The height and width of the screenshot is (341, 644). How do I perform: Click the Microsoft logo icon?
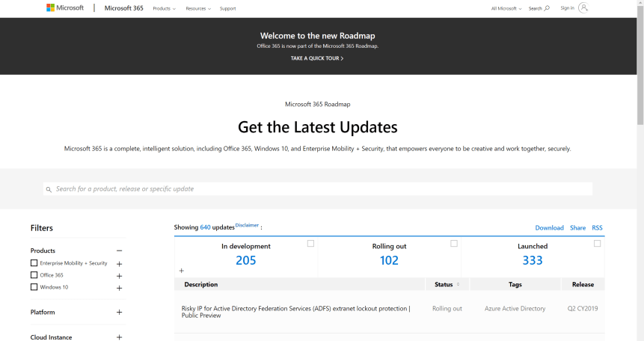coord(50,8)
